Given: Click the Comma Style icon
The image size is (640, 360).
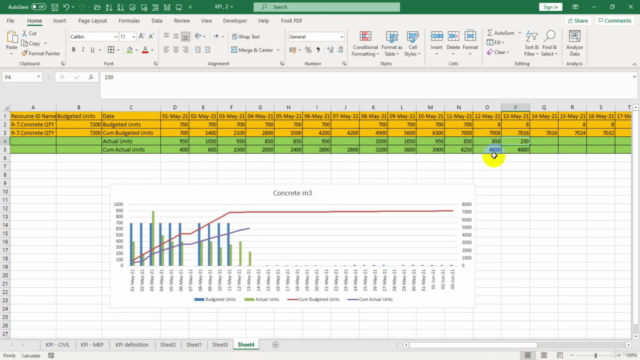Looking at the screenshot, I should 318,50.
